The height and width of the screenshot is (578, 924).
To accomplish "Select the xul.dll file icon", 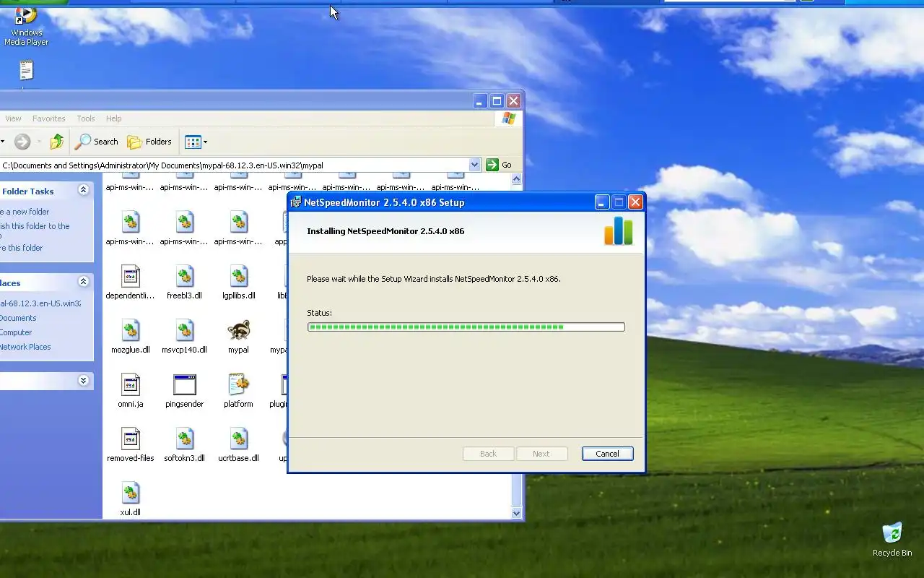I will (x=130, y=493).
